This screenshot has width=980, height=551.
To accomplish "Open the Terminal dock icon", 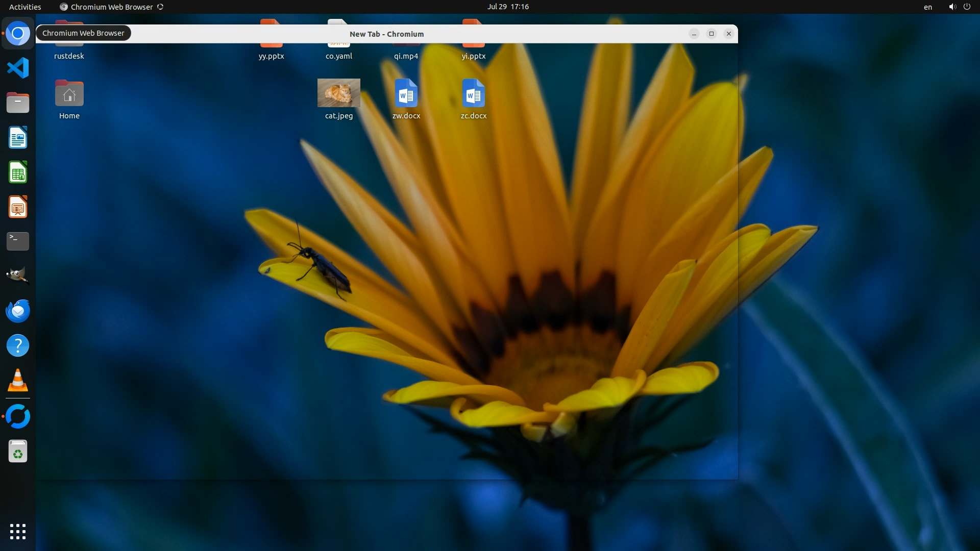I will tap(18, 241).
